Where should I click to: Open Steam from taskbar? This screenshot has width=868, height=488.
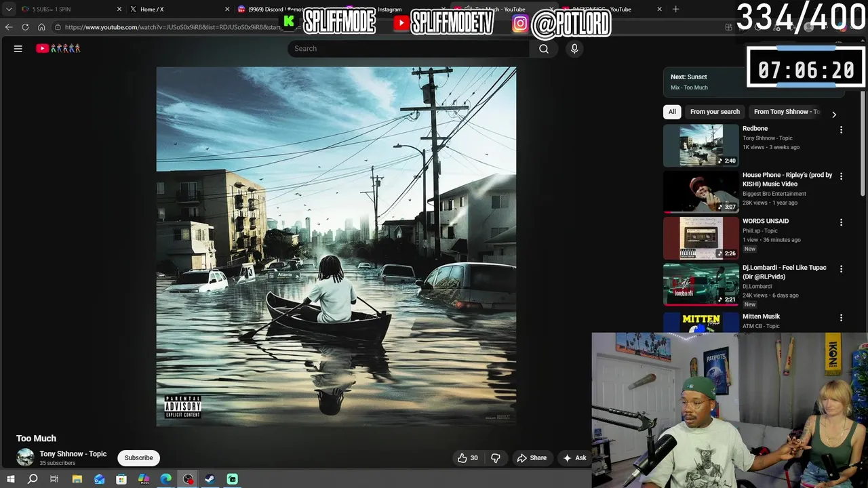pyautogui.click(x=210, y=479)
